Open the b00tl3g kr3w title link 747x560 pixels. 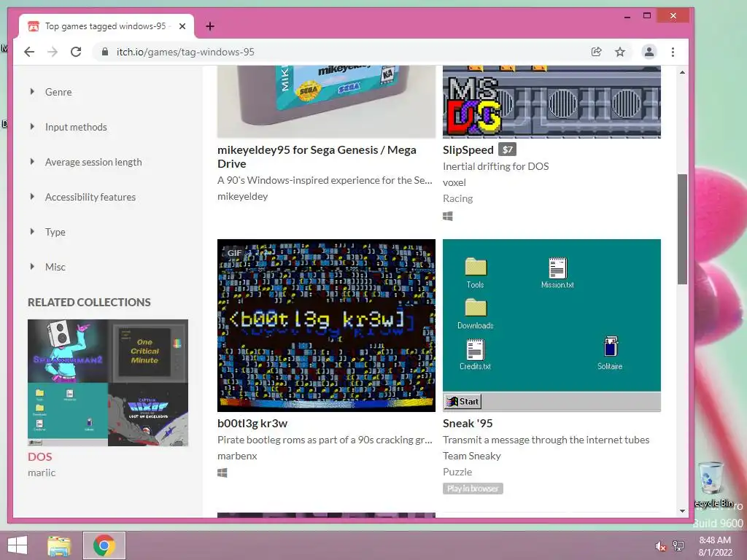point(252,424)
